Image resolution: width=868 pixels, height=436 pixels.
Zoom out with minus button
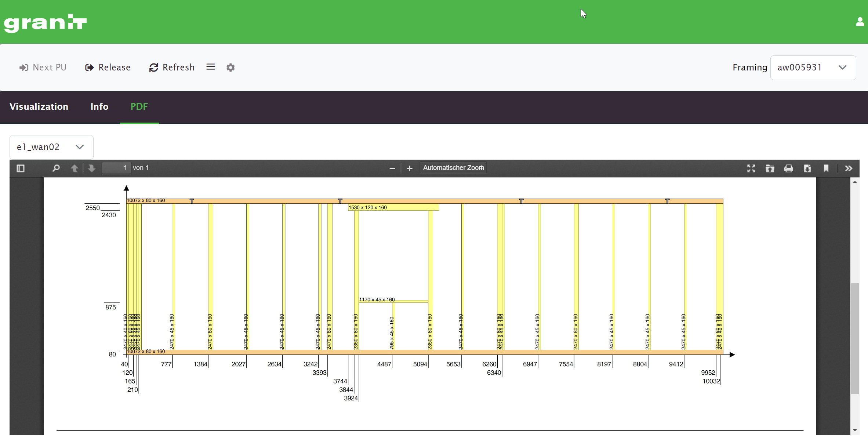tap(392, 168)
